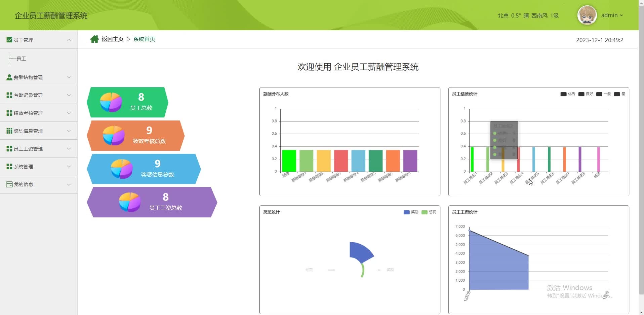The width and height of the screenshot is (644, 315).
Task: Select the 系统管理 menu label
Action: coord(24,167)
